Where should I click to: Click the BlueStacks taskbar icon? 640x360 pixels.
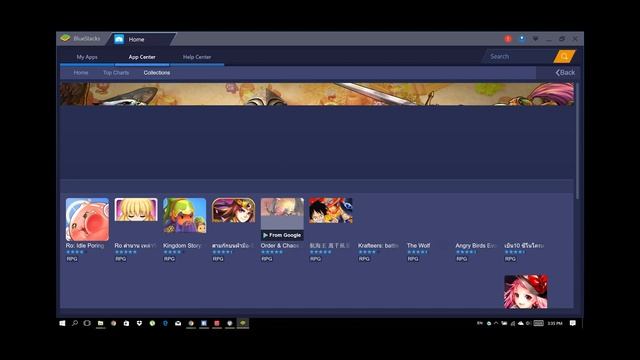243,323
